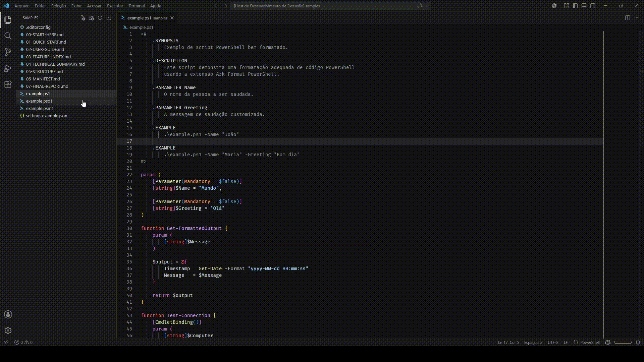The height and width of the screenshot is (362, 644).
Task: Open the Executar menu
Action: [x=115, y=6]
